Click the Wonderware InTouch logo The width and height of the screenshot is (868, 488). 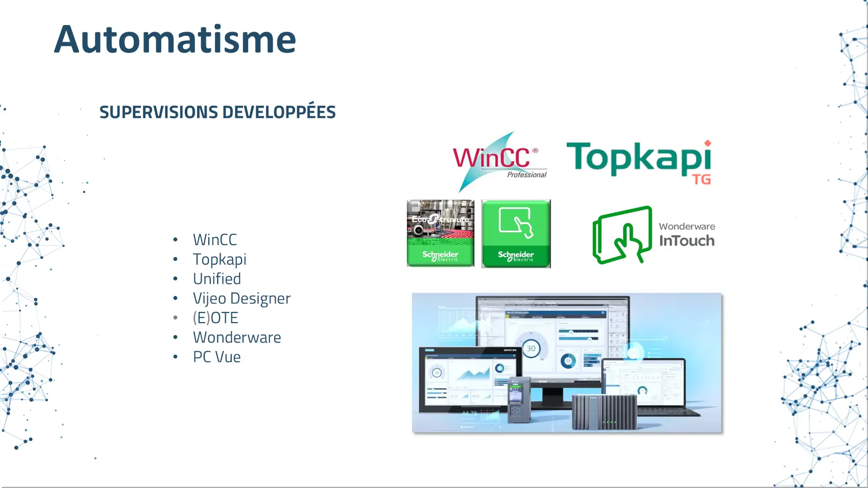654,235
